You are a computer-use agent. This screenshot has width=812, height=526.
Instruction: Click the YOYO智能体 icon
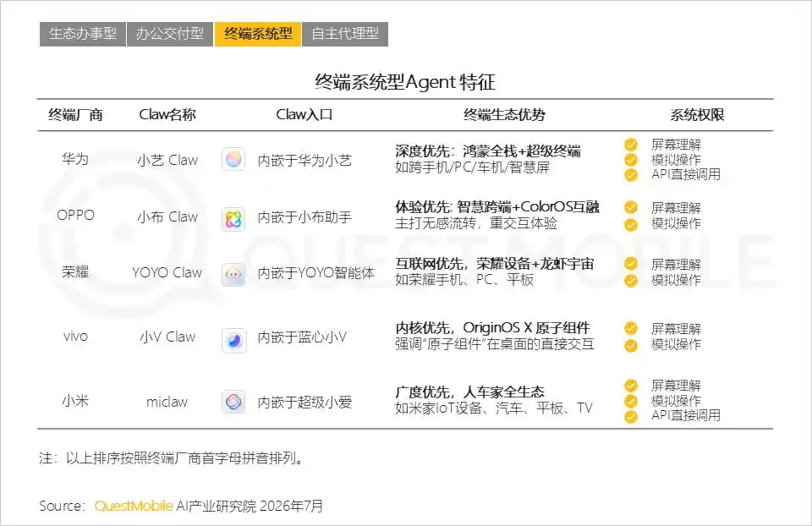(233, 274)
